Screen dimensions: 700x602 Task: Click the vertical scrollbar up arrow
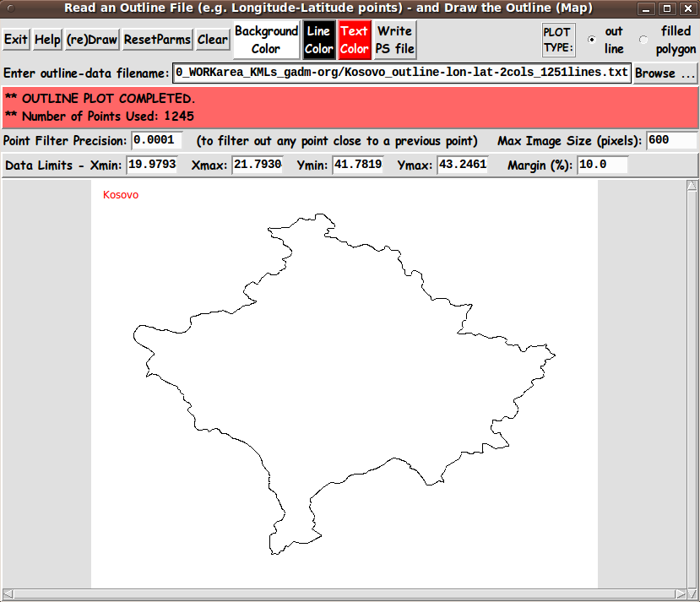[x=692, y=185]
